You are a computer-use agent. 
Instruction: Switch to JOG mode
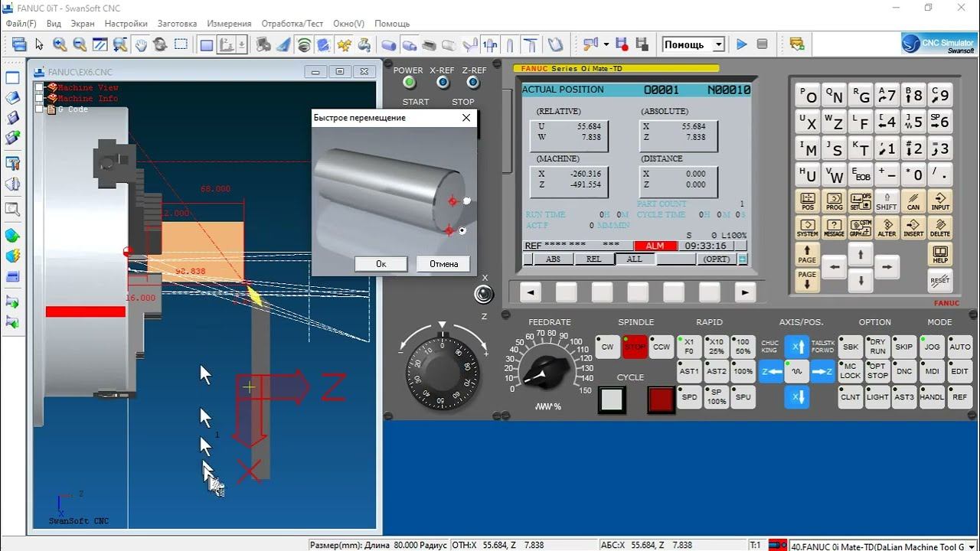pyautogui.click(x=932, y=347)
